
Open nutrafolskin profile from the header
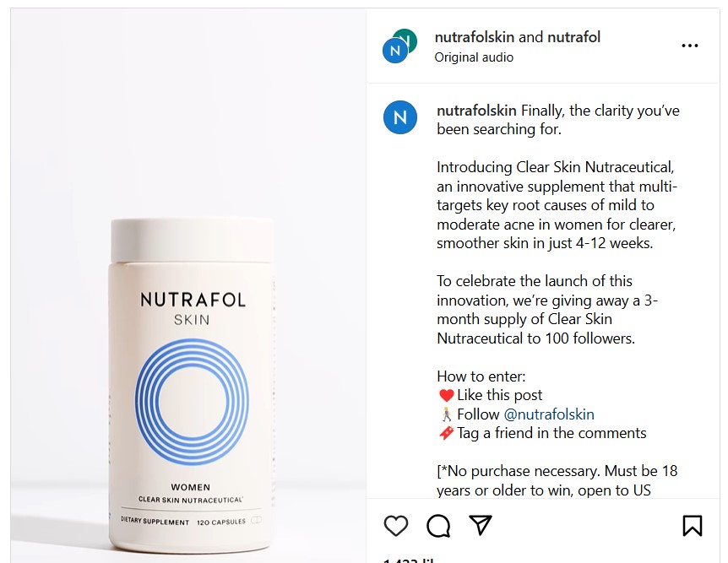coord(474,37)
